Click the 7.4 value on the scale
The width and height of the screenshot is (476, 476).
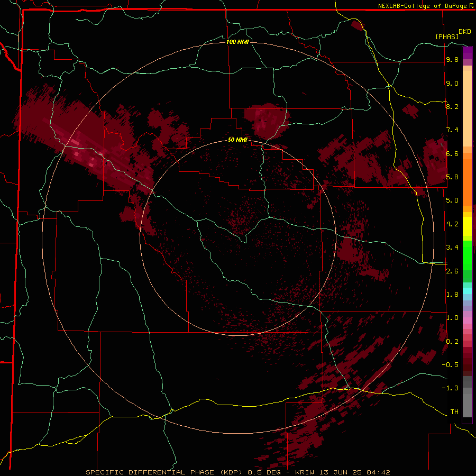click(452, 130)
